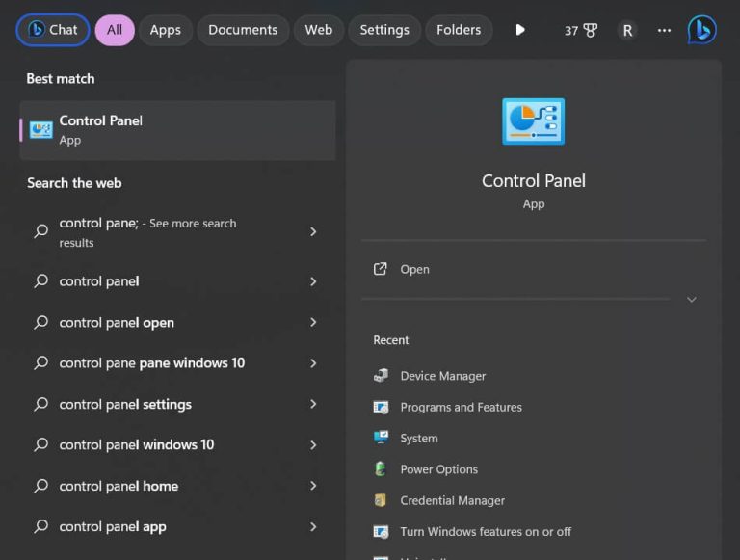Switch to the Documents filter tab
Screen dimensions: 740x560
243,30
